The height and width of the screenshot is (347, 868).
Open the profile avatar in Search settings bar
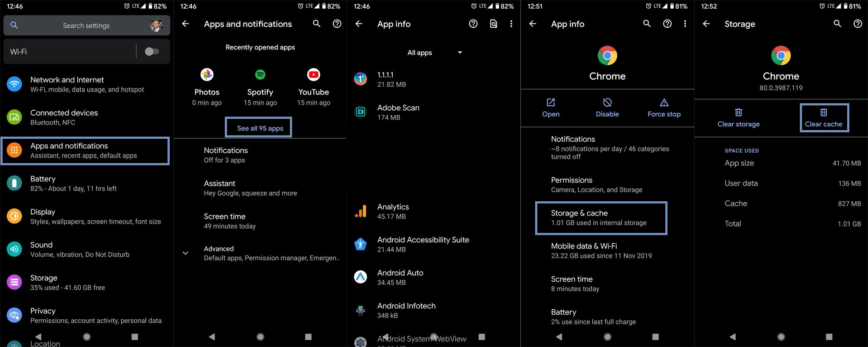point(156,26)
